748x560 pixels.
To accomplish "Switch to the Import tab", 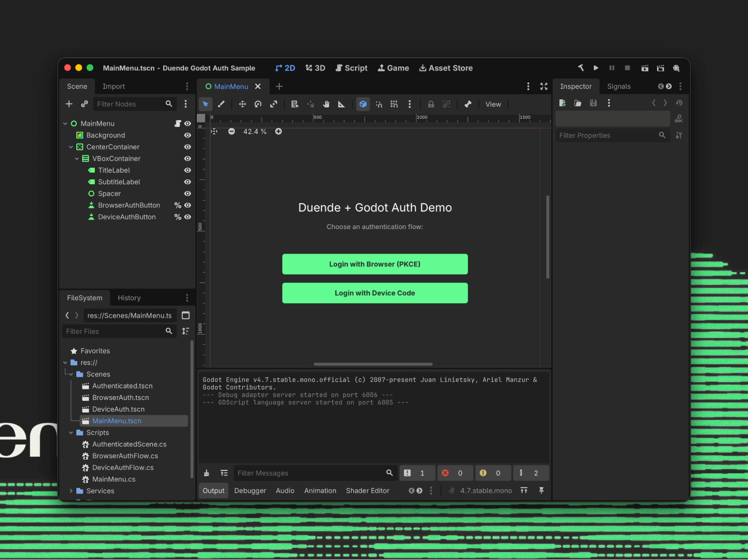I will click(x=114, y=86).
